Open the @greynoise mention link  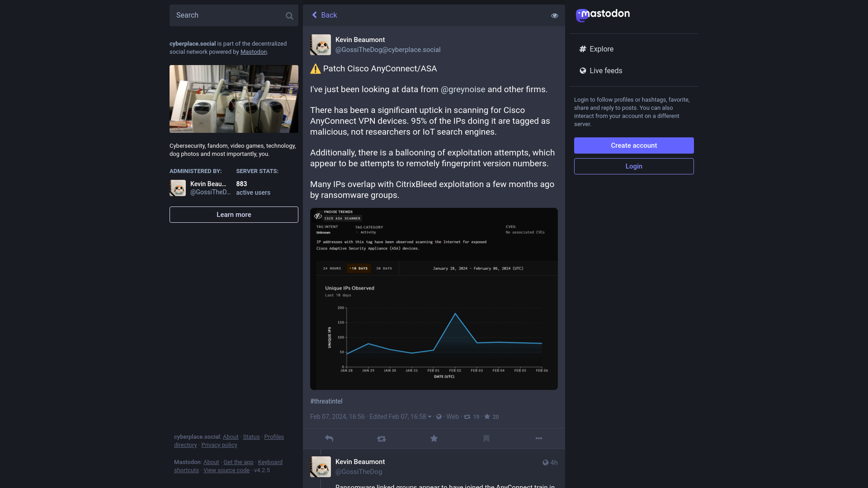[x=463, y=89]
